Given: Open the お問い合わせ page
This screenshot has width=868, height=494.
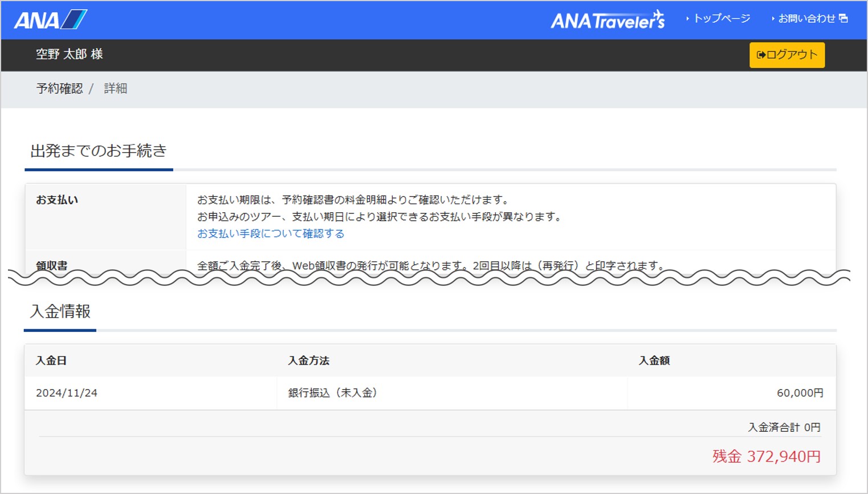Looking at the screenshot, I should click(x=806, y=18).
